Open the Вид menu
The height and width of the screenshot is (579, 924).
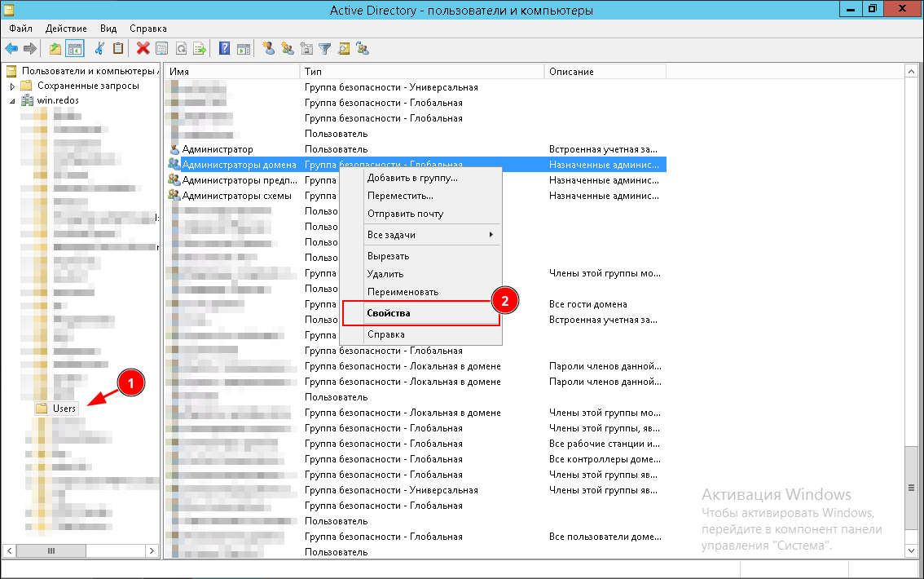108,29
